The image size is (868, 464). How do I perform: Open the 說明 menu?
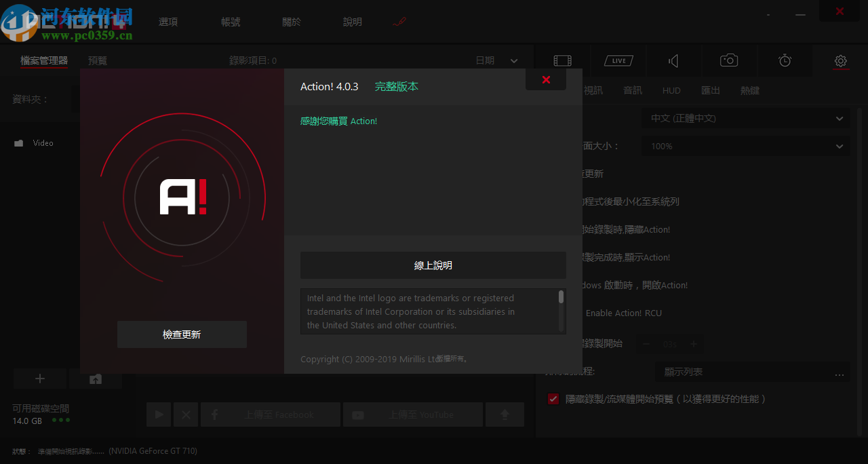pyautogui.click(x=352, y=21)
